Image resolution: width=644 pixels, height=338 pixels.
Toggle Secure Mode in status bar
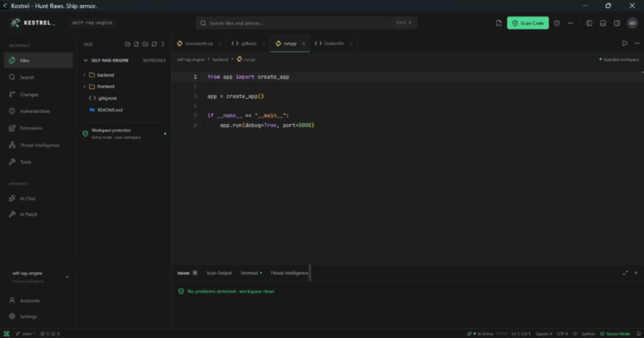coord(615,334)
